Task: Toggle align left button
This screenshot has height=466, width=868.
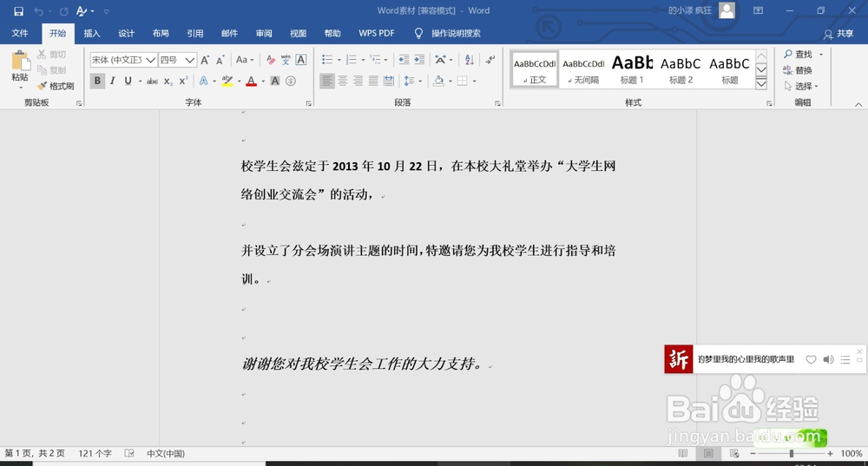Action: 327,82
